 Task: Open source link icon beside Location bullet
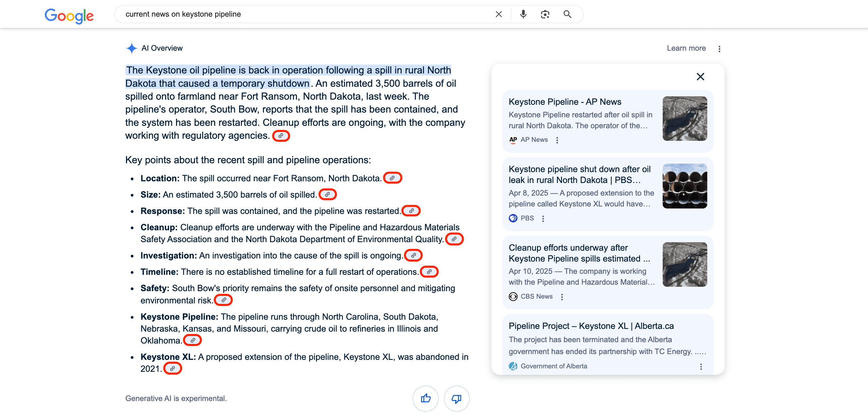[x=392, y=178]
